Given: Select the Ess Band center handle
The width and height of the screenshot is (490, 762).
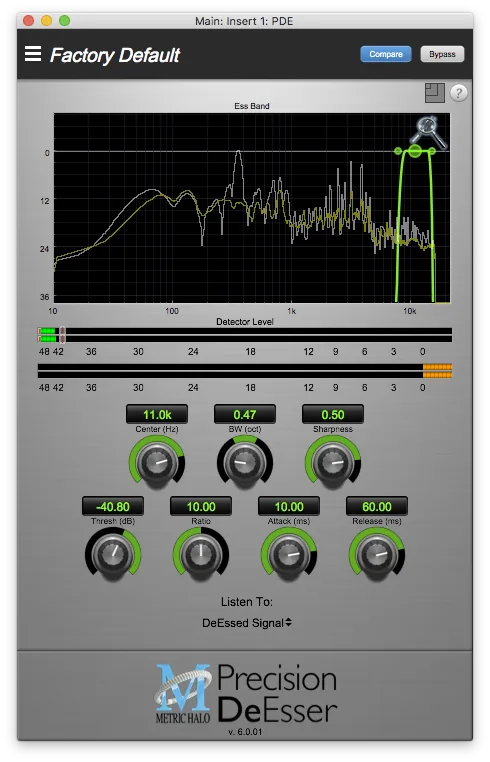Looking at the screenshot, I should [x=415, y=151].
